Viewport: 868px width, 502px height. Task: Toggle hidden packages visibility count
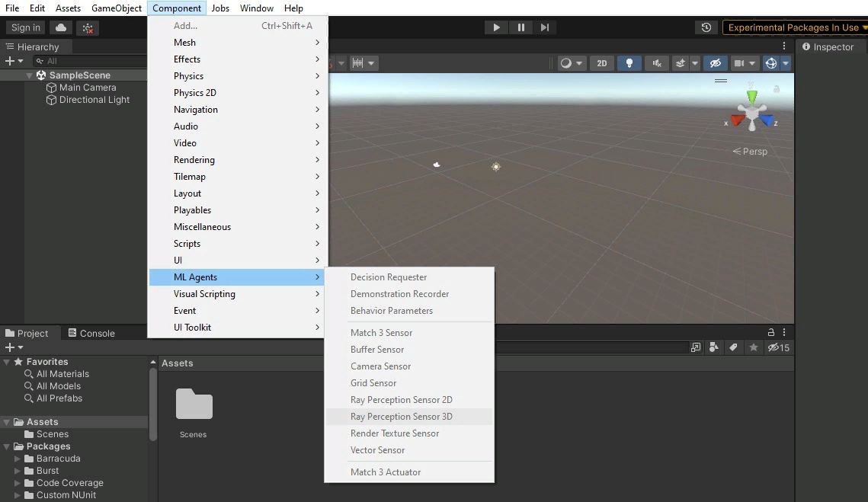[x=779, y=347]
